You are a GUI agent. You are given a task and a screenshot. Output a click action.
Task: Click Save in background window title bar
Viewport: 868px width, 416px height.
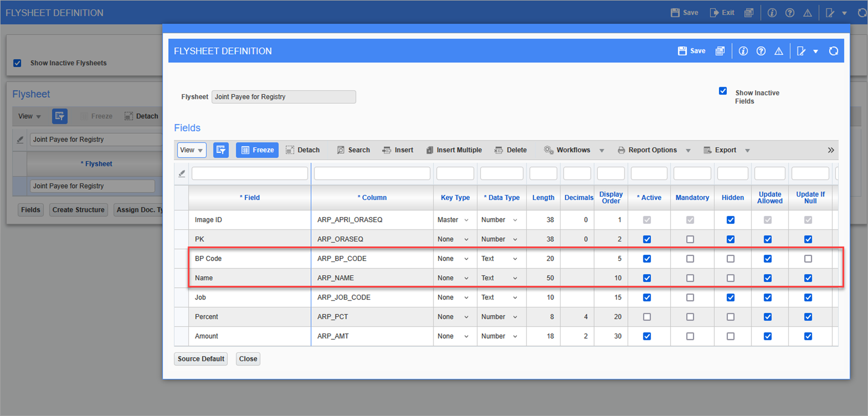point(684,13)
